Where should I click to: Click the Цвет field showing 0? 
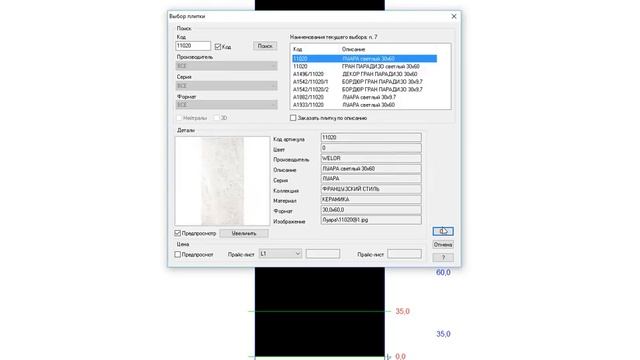tap(371, 148)
